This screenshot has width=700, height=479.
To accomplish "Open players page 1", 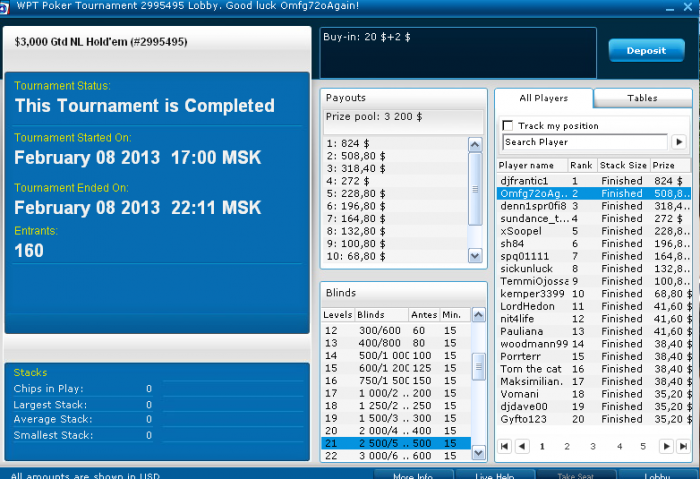I will click(x=542, y=446).
